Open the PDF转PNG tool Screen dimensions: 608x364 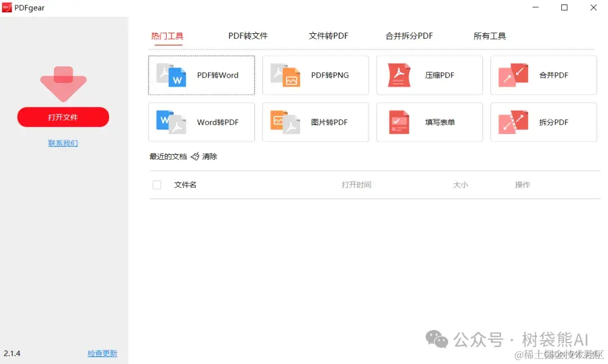315,75
